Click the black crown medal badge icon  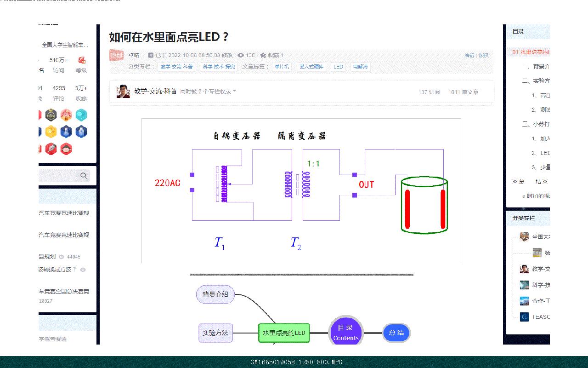click(x=51, y=115)
